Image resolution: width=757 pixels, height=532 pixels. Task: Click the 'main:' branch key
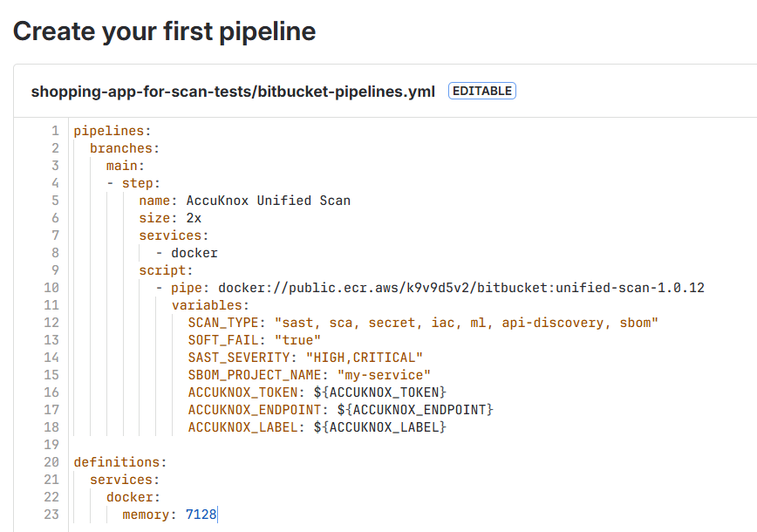pyautogui.click(x=126, y=166)
